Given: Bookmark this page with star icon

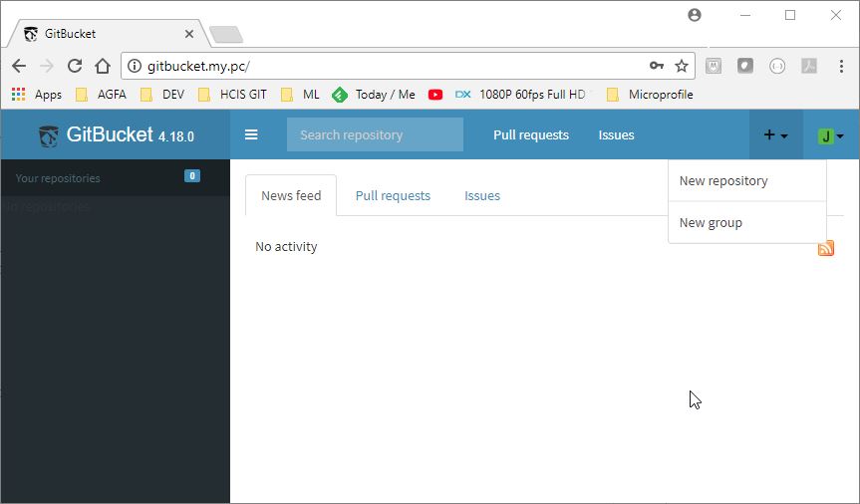Looking at the screenshot, I should pos(682,66).
